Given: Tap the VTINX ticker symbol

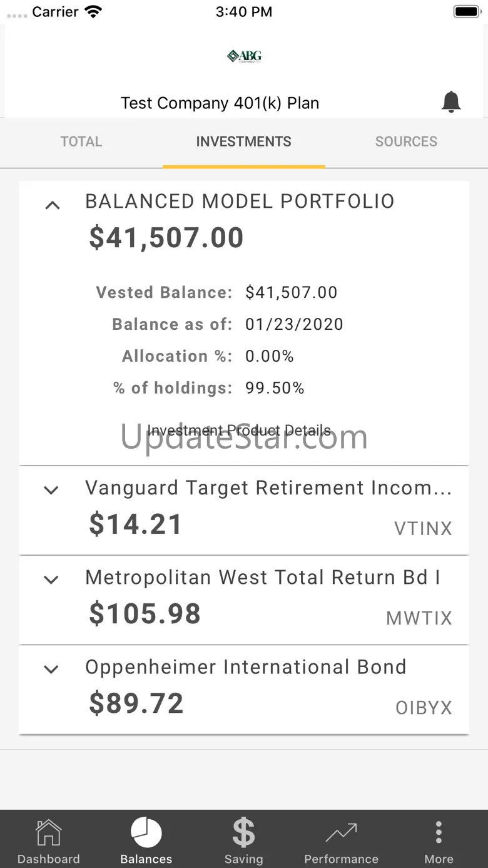Looking at the screenshot, I should [423, 529].
